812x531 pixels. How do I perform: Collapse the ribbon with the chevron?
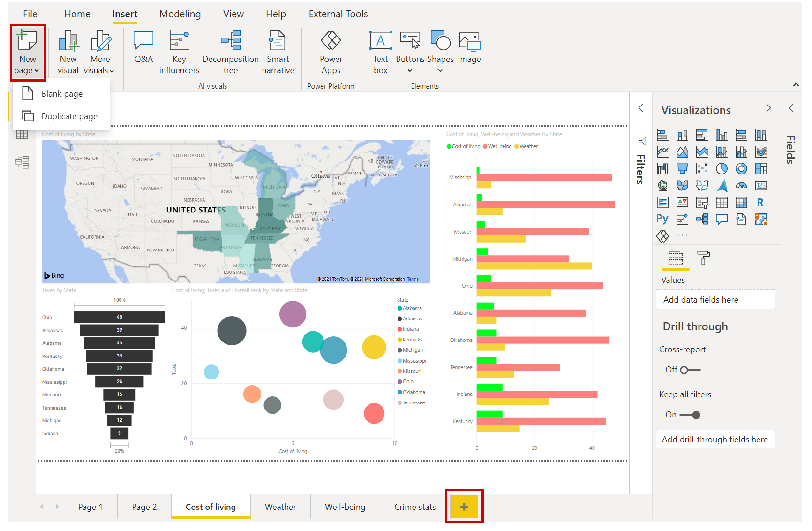(796, 85)
